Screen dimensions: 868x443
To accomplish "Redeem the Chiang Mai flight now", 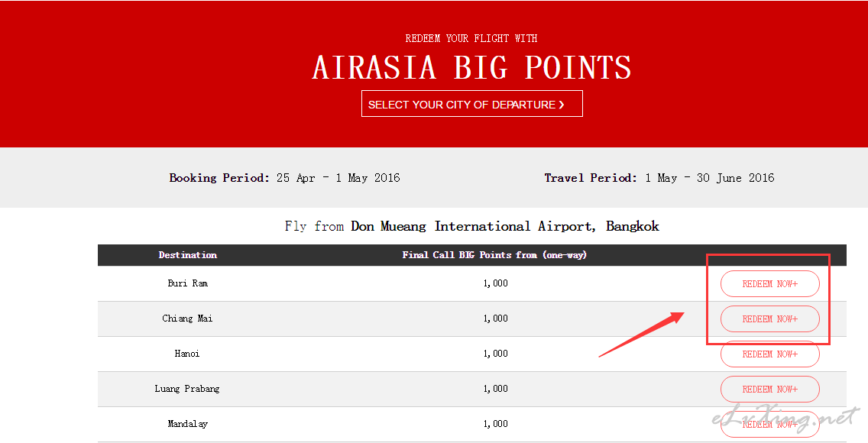I will tap(769, 319).
